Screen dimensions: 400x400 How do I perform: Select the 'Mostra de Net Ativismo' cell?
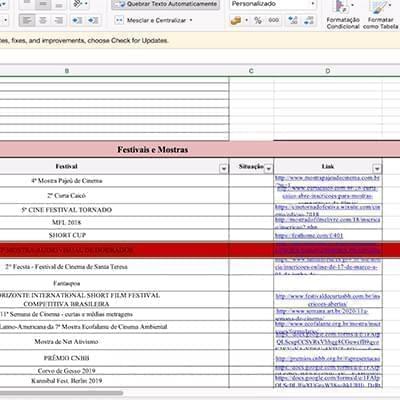(x=114, y=342)
